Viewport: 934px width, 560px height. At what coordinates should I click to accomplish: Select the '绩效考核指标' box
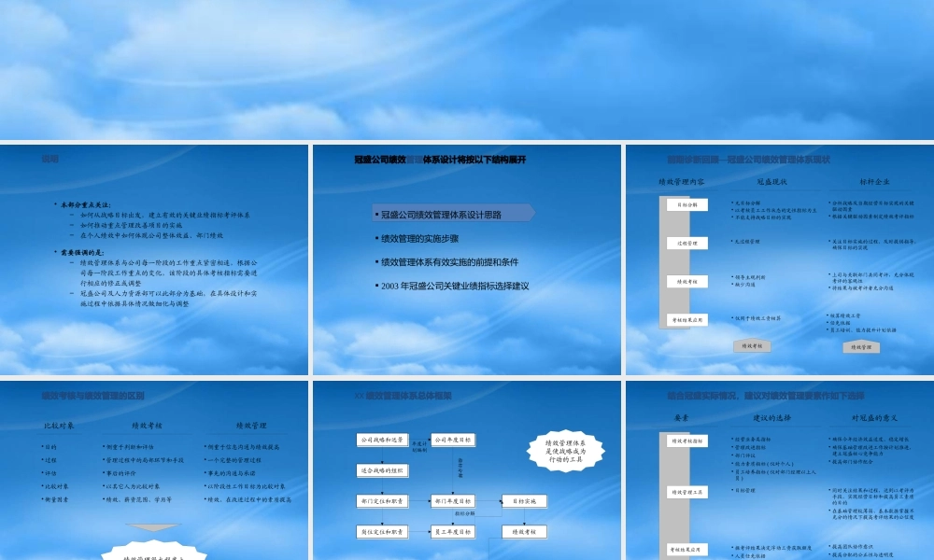(686, 441)
